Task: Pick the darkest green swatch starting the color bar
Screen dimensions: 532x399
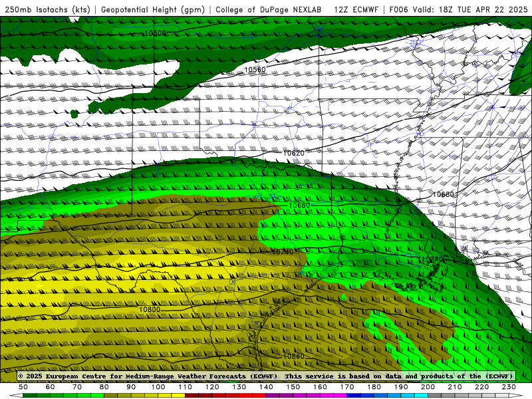Action: [x=30, y=396]
